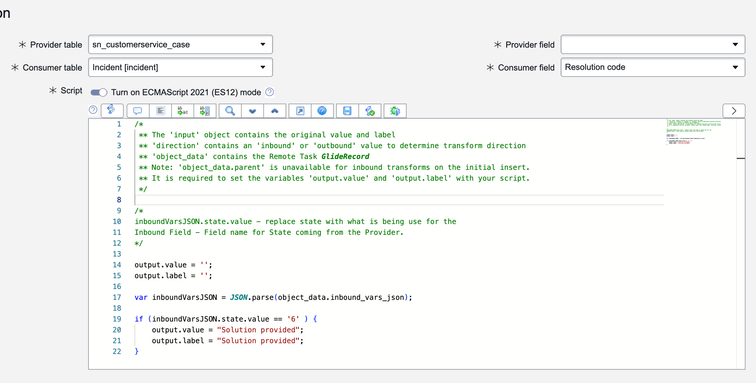Open the Provider table dropdown
Viewport: 756px width, 383px height.
pos(180,44)
